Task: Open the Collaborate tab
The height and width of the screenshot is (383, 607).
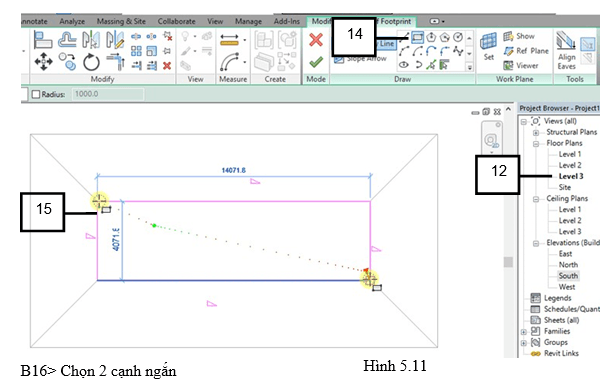Action: click(x=176, y=22)
